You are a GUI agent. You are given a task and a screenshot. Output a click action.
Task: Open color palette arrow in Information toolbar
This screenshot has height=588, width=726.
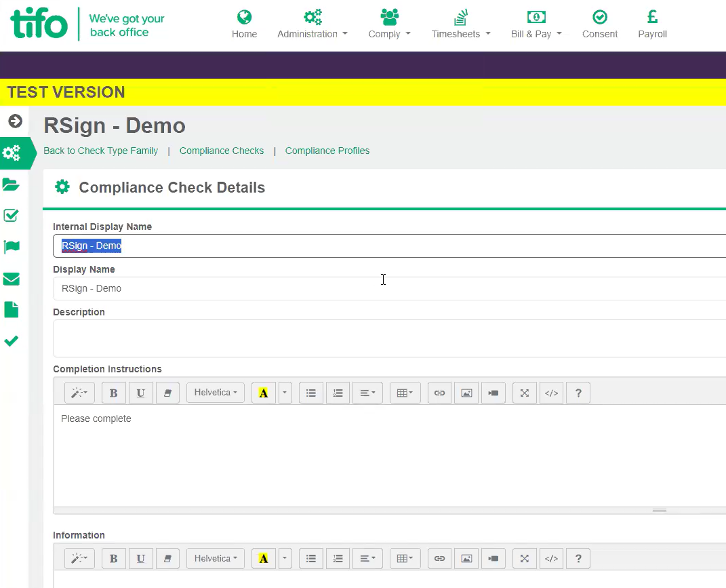[285, 558]
